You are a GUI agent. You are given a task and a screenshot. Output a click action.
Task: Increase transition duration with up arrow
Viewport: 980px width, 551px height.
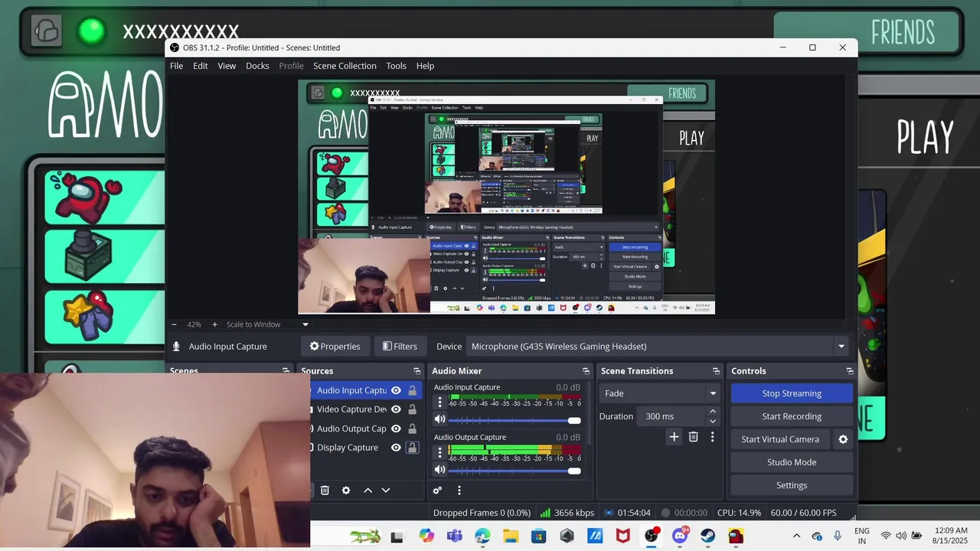712,412
